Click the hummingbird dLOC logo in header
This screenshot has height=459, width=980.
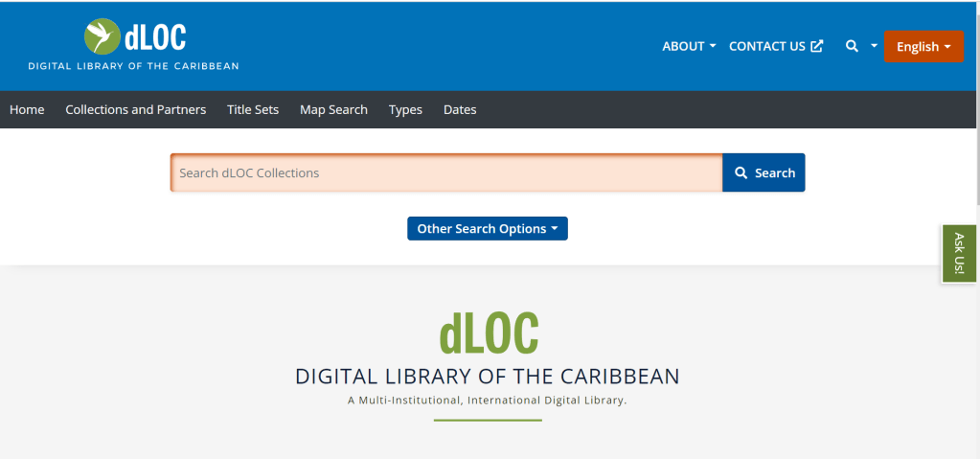coord(134,36)
